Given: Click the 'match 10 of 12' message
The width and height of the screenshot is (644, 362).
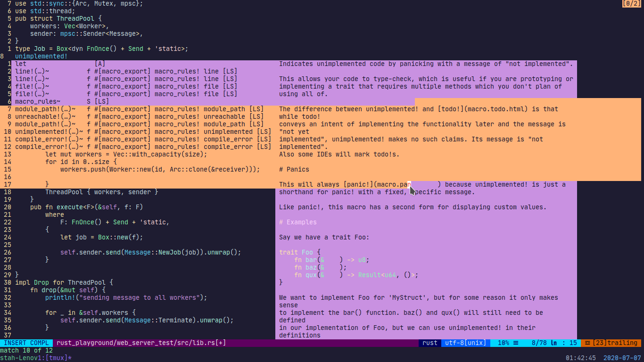Looking at the screenshot, I should click(26, 350).
